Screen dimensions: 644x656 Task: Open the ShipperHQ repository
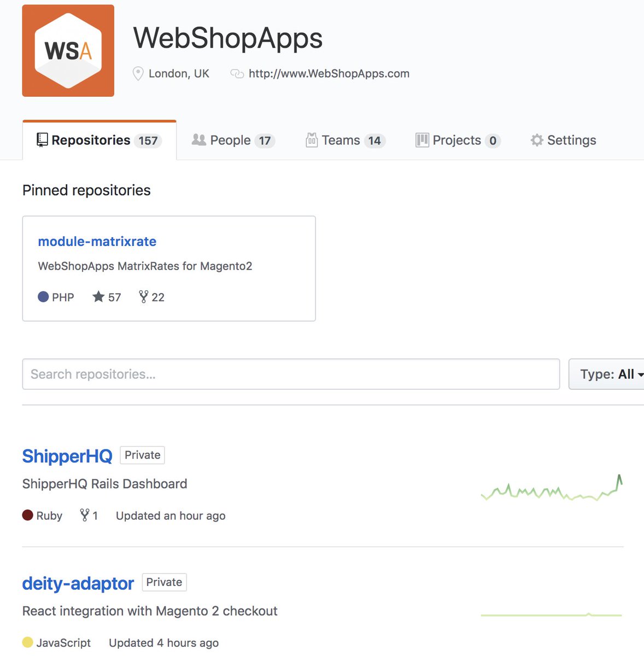pyautogui.click(x=67, y=456)
